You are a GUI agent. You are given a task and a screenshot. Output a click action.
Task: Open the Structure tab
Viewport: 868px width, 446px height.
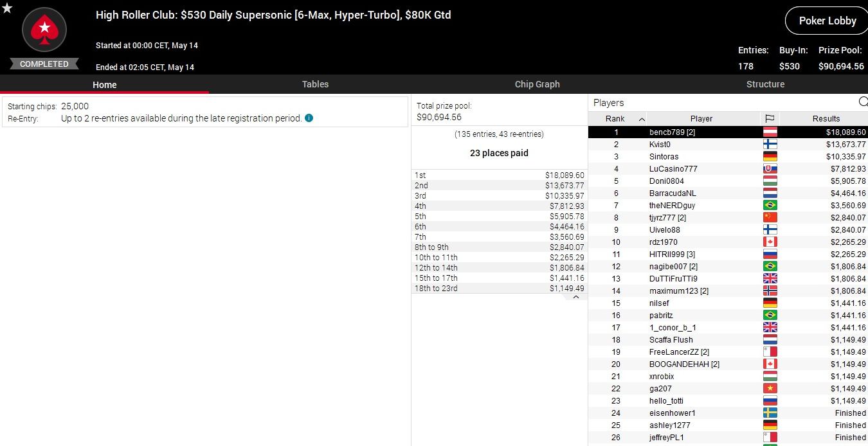pos(765,84)
